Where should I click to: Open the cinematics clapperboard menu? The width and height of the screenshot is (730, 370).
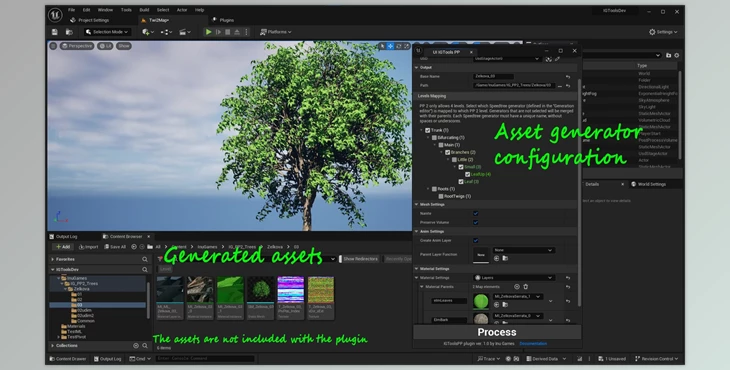pyautogui.click(x=184, y=32)
